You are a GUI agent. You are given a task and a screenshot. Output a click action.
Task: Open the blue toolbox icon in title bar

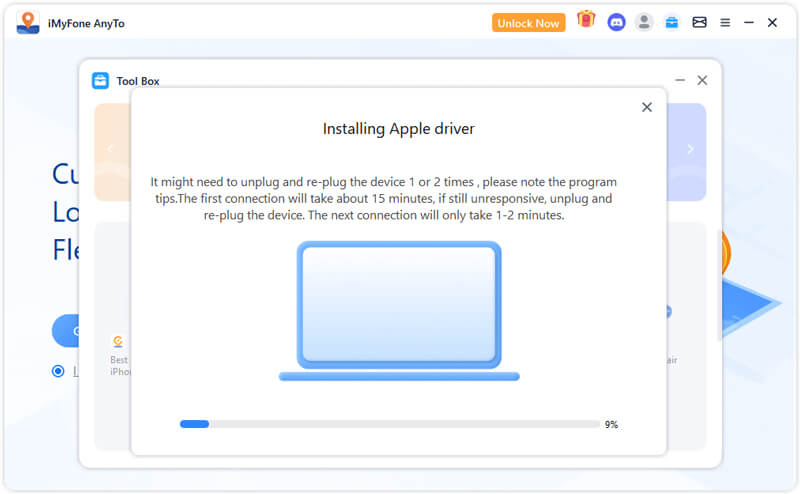point(672,22)
